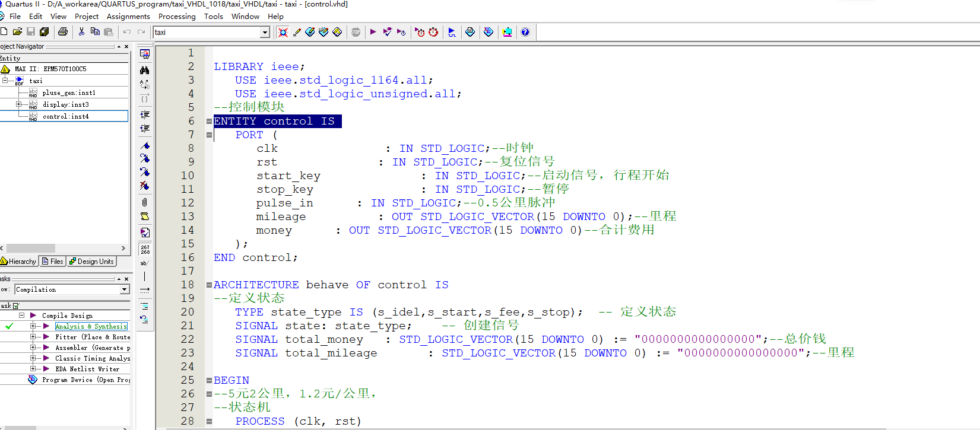Clear all bookmarks with red X flag

(x=144, y=186)
